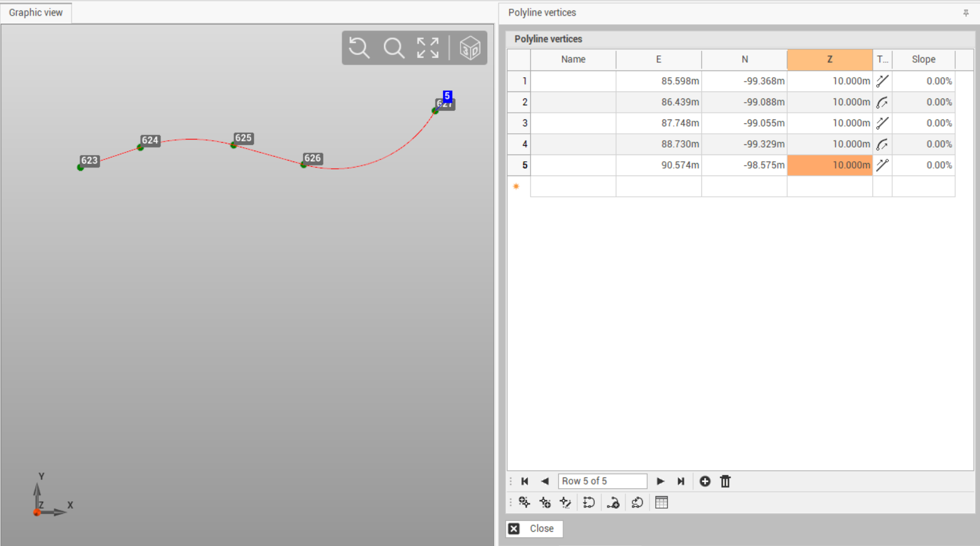Switch to 3D view cube icon
Viewport: 980px width, 546px height.
pos(470,48)
